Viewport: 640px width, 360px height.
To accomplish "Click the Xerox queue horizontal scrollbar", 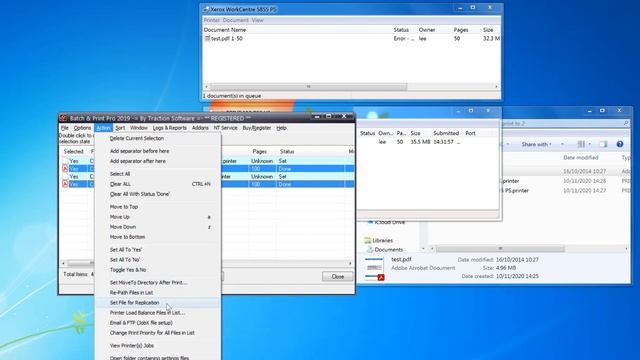I will tap(309, 87).
